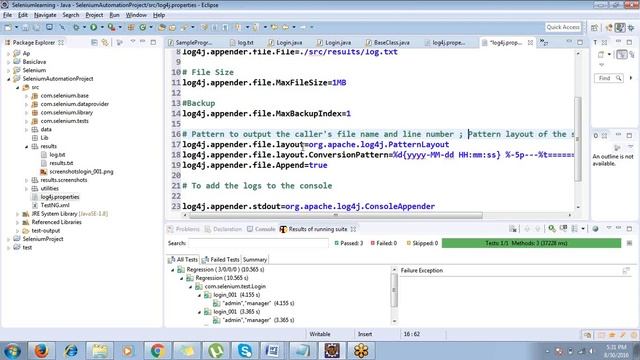Viewport: 640px width, 360px height.
Task: Open Chrome from the Windows taskbar
Action: pos(157,351)
